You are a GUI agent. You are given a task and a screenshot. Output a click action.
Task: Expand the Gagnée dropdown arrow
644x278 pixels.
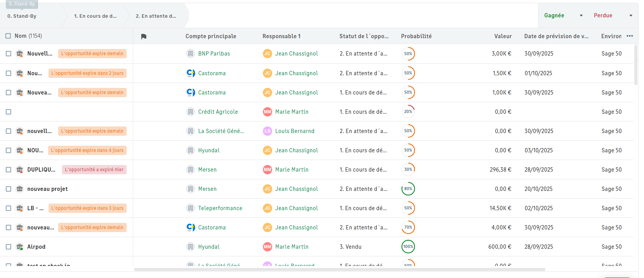581,15
